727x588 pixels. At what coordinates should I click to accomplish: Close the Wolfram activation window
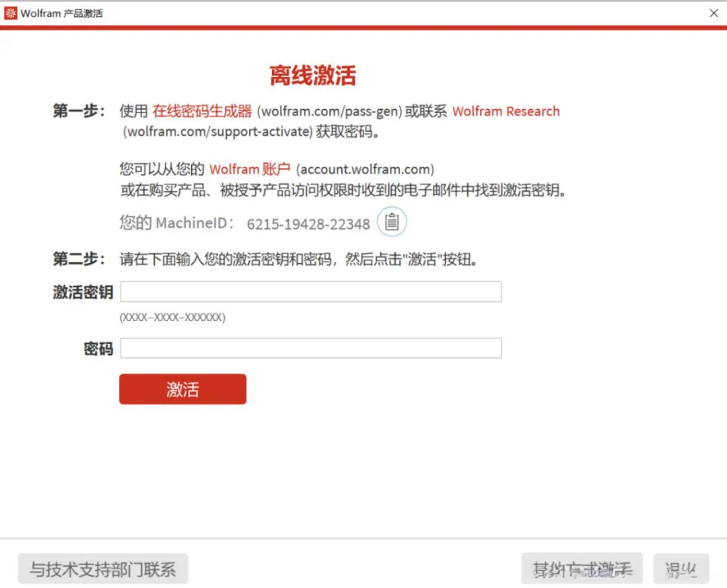tap(714, 13)
